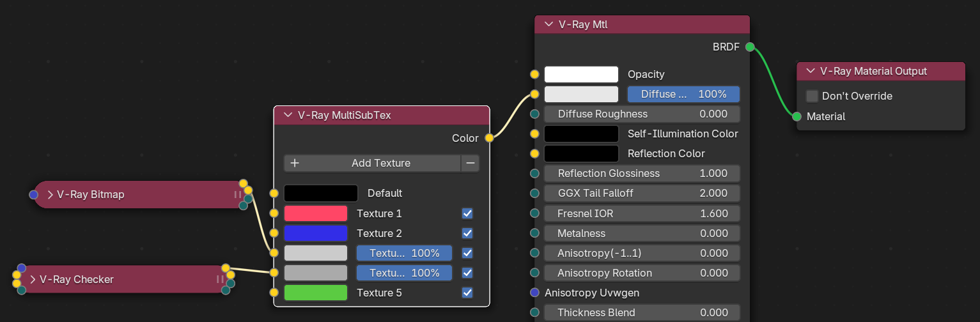
Task: Click the Thickness Blend input socket
Action: click(534, 312)
